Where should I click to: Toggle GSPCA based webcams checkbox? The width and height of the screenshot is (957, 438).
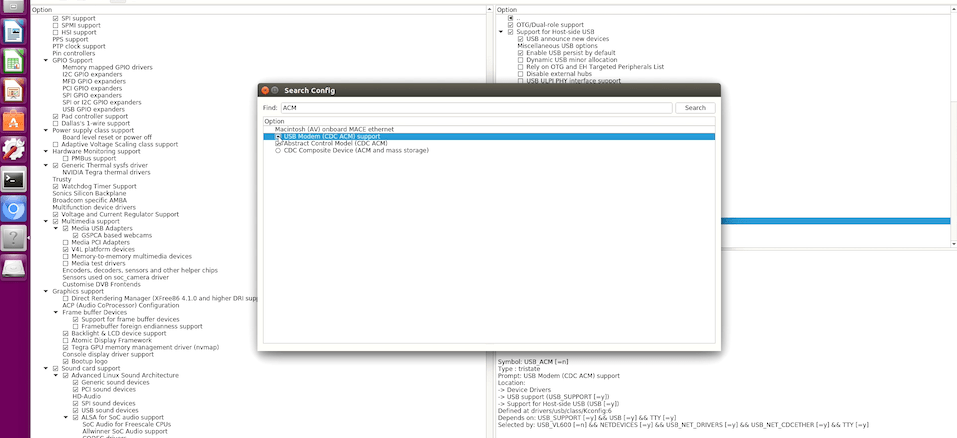(76, 235)
